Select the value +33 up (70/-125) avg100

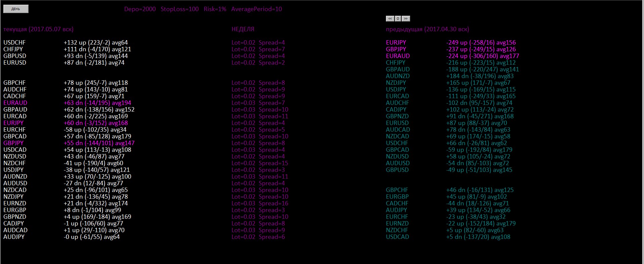click(97, 177)
